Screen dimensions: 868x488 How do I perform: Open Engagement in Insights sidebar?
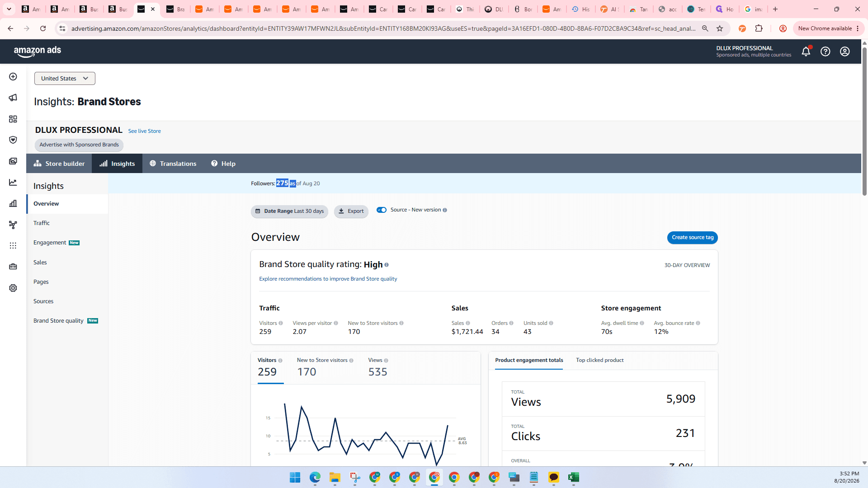pos(50,243)
